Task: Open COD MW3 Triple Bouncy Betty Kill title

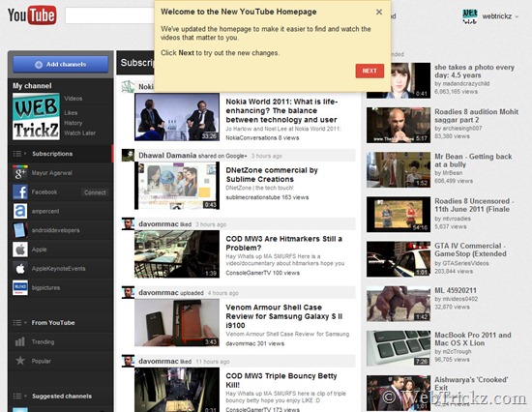Action: (x=281, y=380)
